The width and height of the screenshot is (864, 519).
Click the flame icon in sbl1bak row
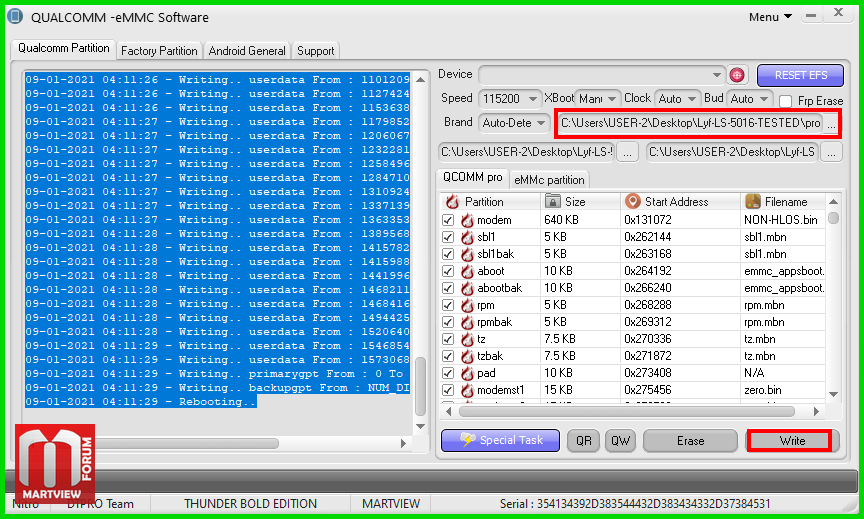(467, 255)
